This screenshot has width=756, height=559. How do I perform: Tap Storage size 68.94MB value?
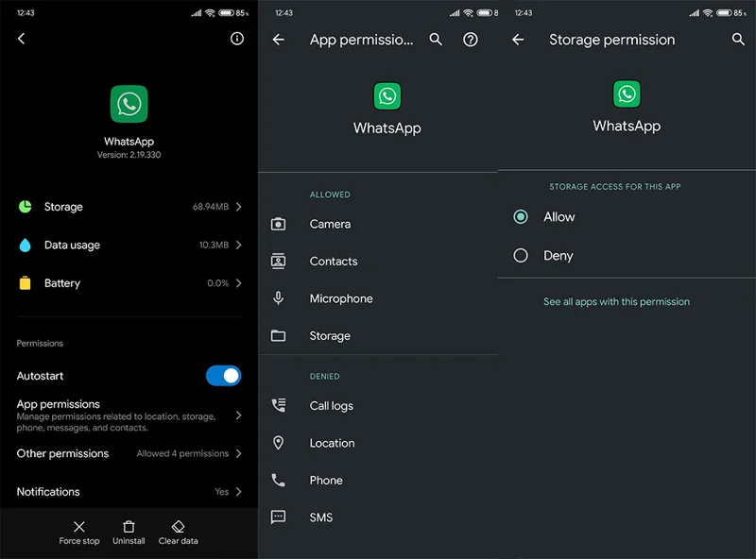pyautogui.click(x=211, y=207)
